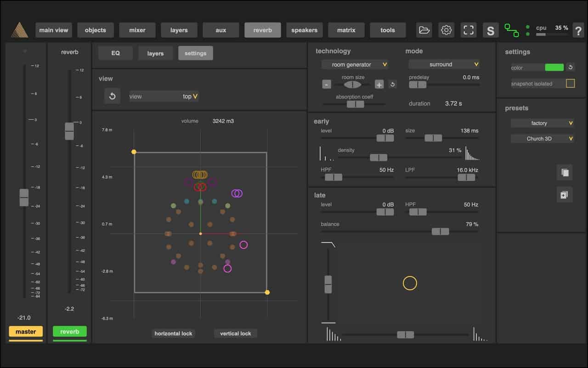Screen dimensions: 588x368
Task: Open the folder icon in top bar
Action: tap(424, 30)
